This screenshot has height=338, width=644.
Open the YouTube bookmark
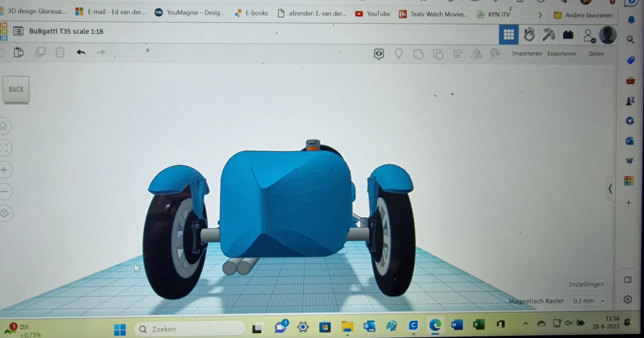pos(373,14)
